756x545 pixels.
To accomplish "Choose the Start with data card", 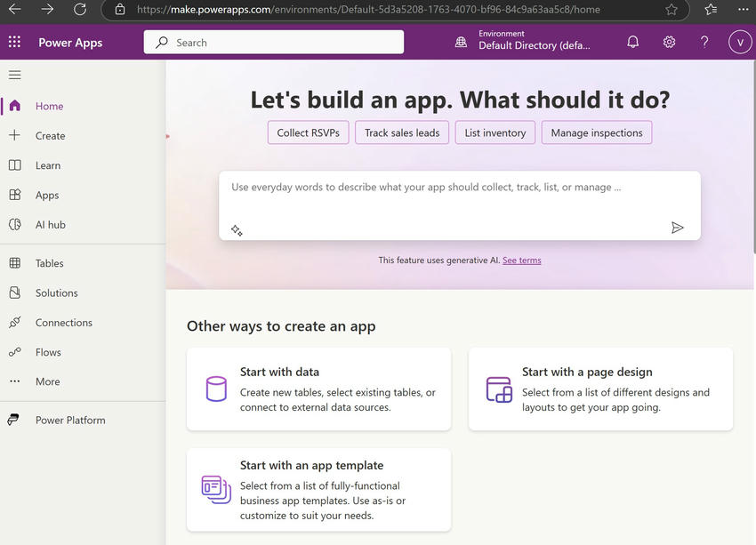I will click(318, 389).
